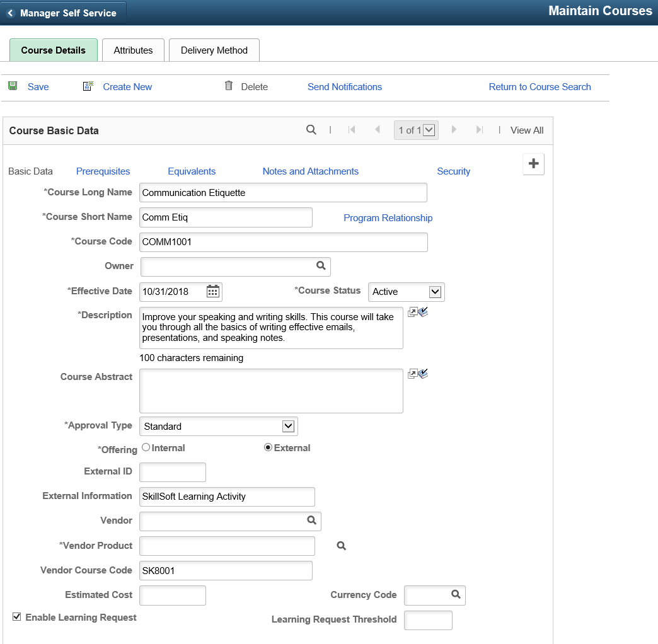
Task: Open Vendor lookup magnifier
Action: [x=312, y=520]
